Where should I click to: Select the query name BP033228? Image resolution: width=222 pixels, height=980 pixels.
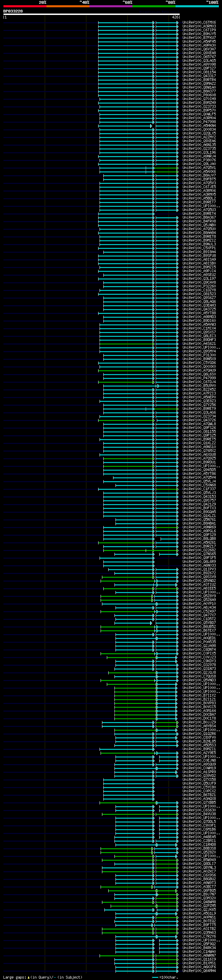click(x=13, y=11)
